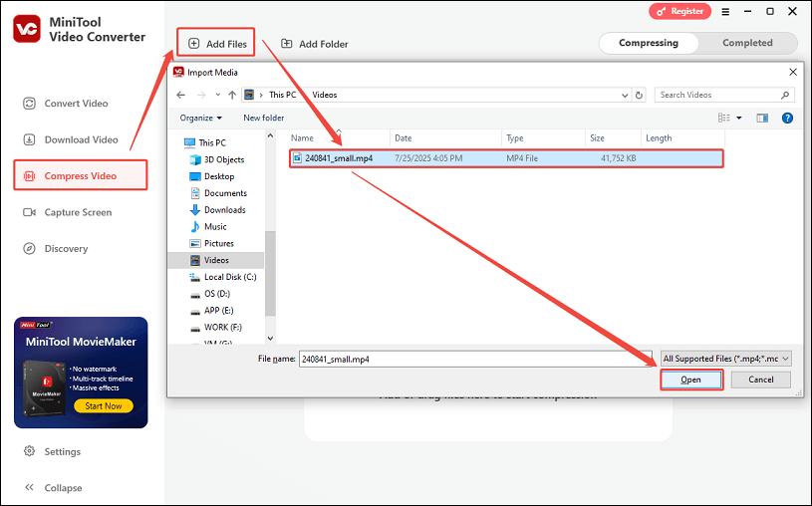The width and height of the screenshot is (812, 506).
Task: Open the Organize dropdown menu
Action: [x=200, y=118]
